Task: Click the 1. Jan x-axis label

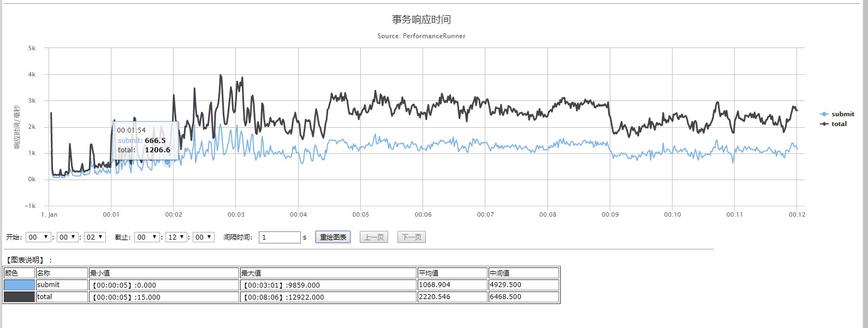Action: tap(49, 214)
